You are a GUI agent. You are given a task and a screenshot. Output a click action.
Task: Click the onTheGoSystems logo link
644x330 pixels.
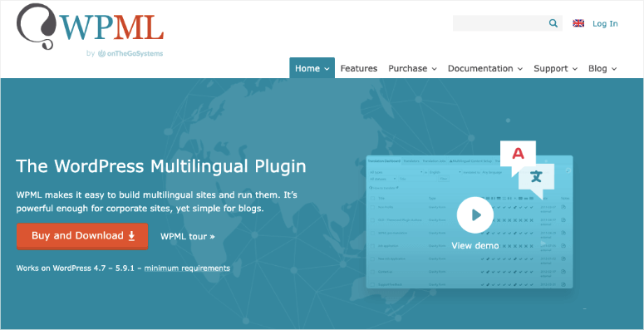pyautogui.click(x=130, y=53)
